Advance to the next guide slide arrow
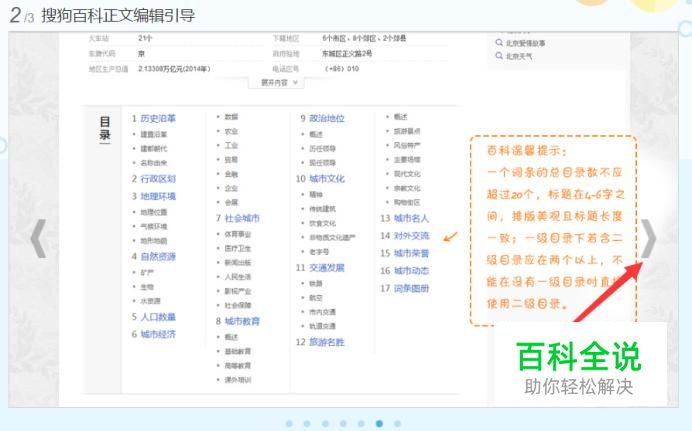 coord(648,238)
